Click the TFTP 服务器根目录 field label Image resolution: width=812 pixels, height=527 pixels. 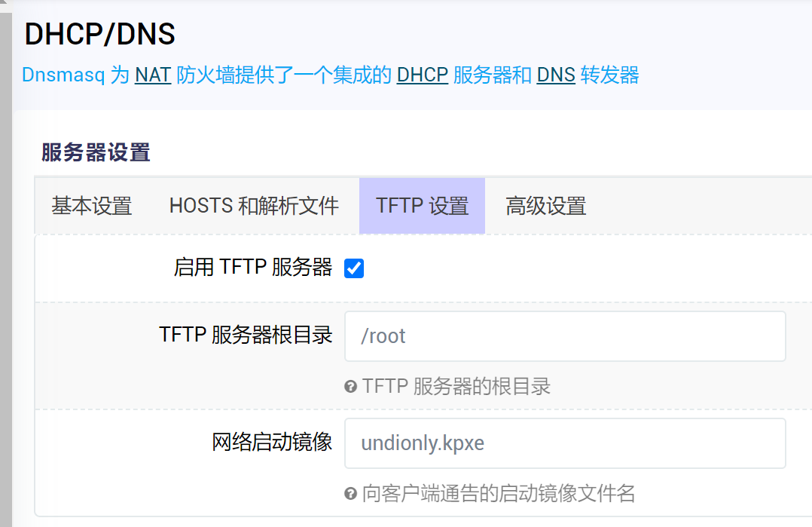click(246, 336)
